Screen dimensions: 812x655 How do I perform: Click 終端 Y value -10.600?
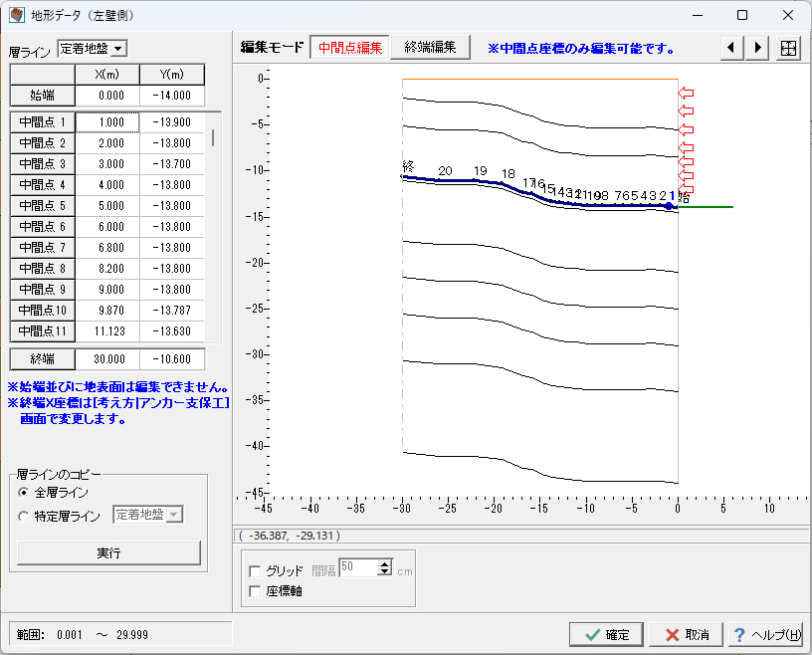click(172, 359)
